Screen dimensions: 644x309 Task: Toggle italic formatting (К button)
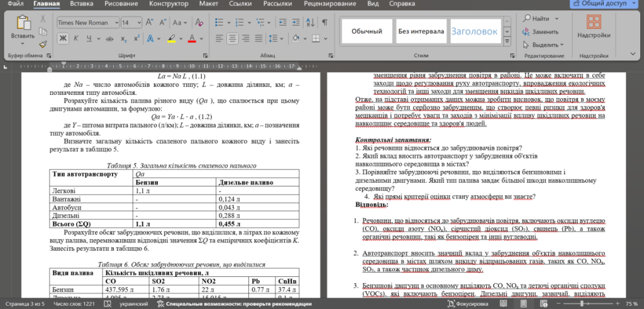click(x=75, y=38)
